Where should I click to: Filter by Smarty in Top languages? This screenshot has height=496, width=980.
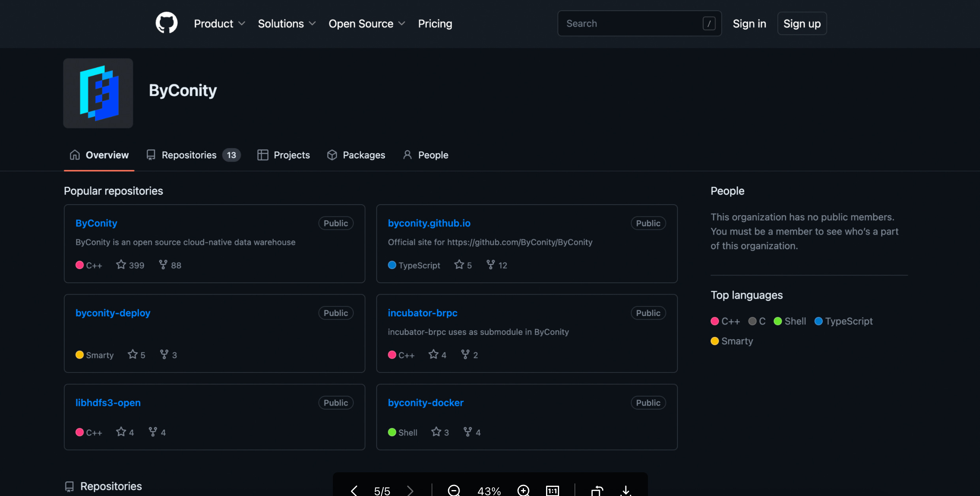[x=732, y=341]
